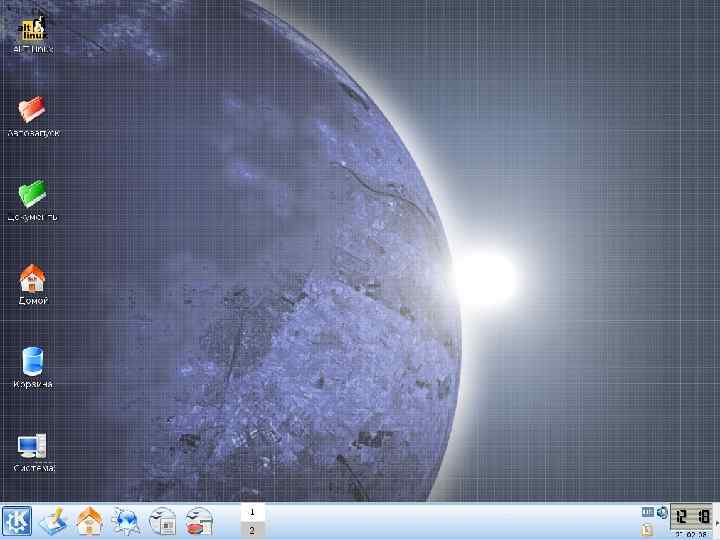Open the volume mixer tray icon
This screenshot has height=540, width=720.
tap(662, 512)
